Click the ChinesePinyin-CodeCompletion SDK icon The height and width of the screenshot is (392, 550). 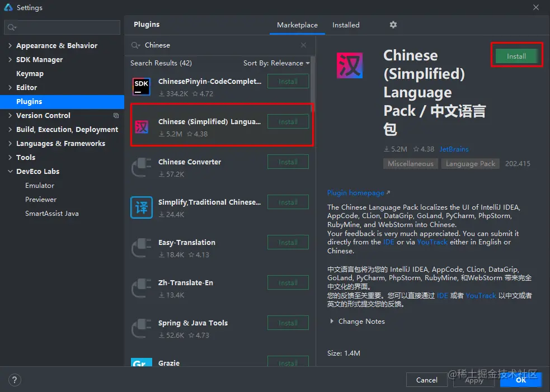142,87
